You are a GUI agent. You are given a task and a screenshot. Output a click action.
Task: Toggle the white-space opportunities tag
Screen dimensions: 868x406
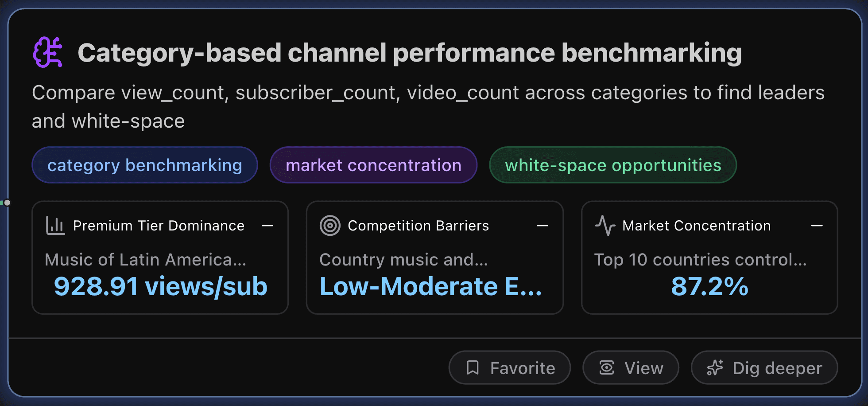pyautogui.click(x=613, y=165)
